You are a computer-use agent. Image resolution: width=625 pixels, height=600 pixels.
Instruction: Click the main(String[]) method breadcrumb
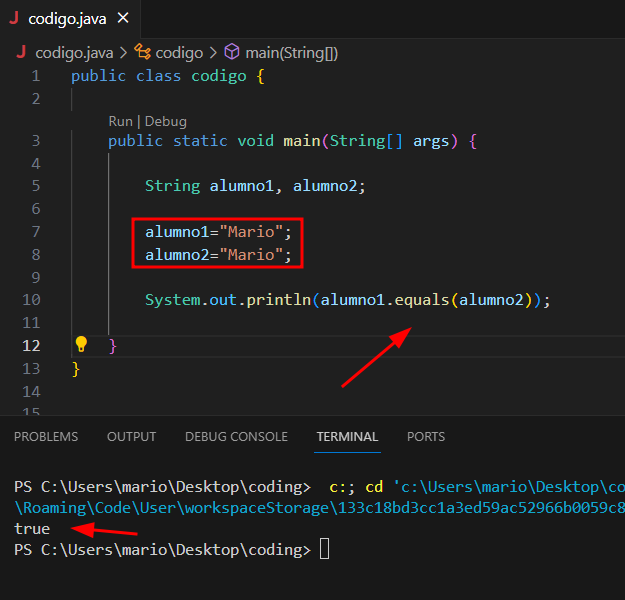click(291, 53)
